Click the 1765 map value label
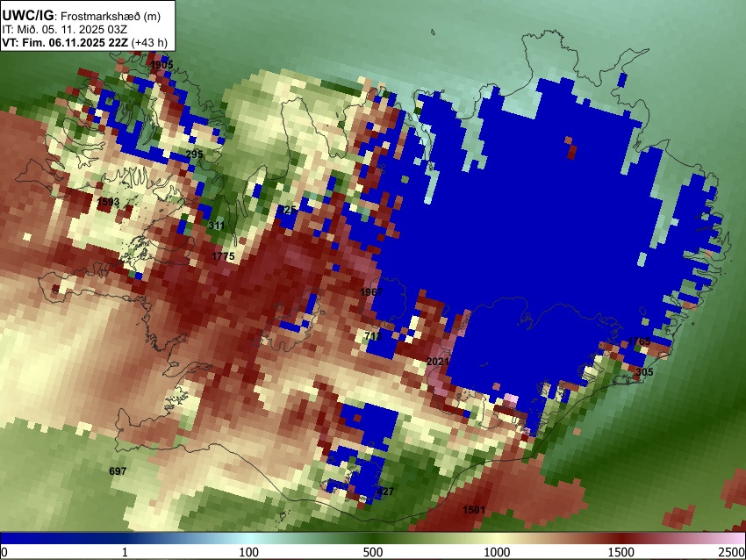The height and width of the screenshot is (560, 746). (639, 341)
